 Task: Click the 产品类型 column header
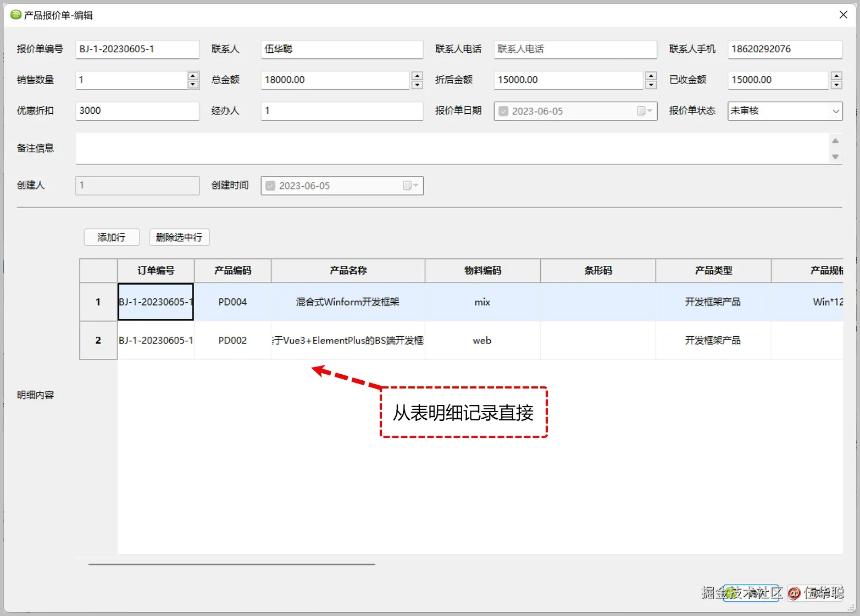point(713,270)
